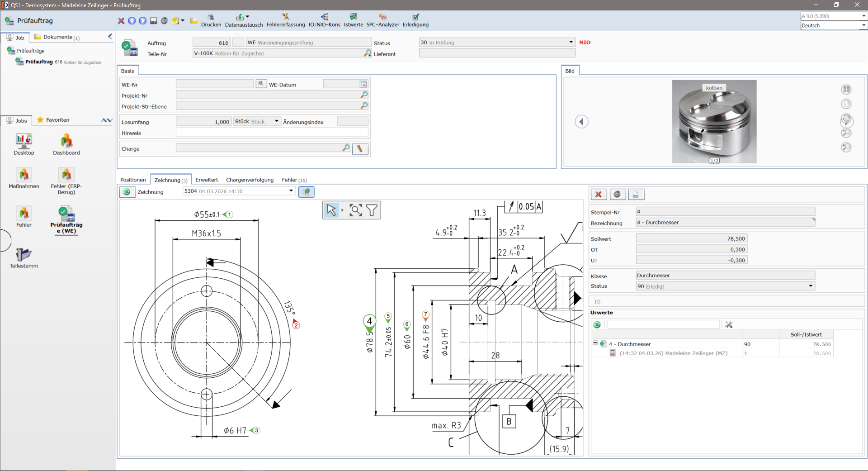
Task: Open the Fehler (15) tab
Action: tap(294, 180)
